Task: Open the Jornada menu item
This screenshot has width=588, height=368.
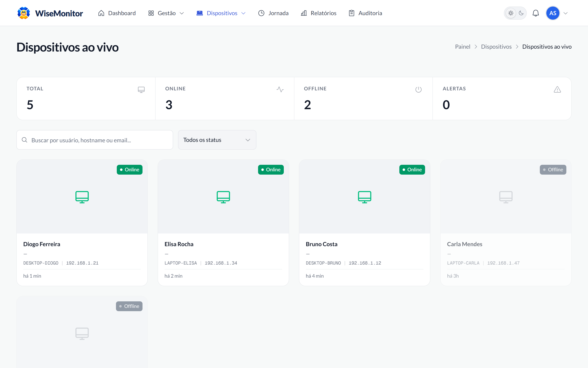Action: click(273, 13)
